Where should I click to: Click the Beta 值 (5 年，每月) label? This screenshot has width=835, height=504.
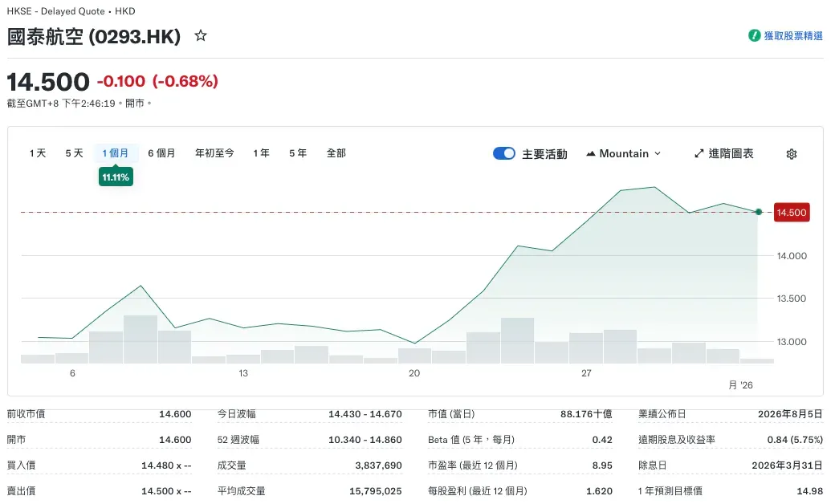tap(471, 440)
